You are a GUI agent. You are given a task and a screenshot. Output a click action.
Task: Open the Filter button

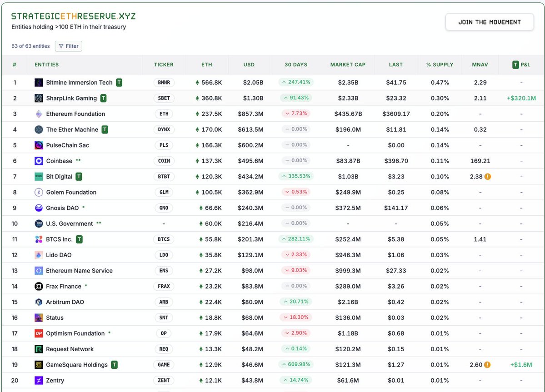point(69,46)
